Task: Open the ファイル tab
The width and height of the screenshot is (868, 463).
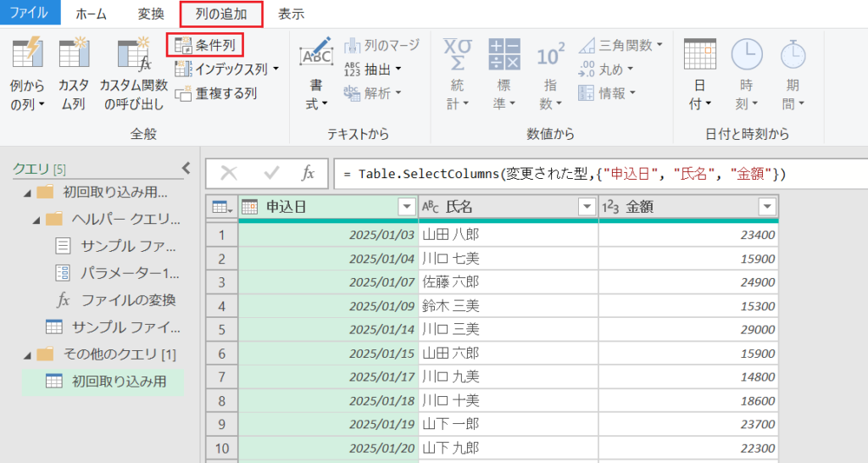Action: click(30, 13)
